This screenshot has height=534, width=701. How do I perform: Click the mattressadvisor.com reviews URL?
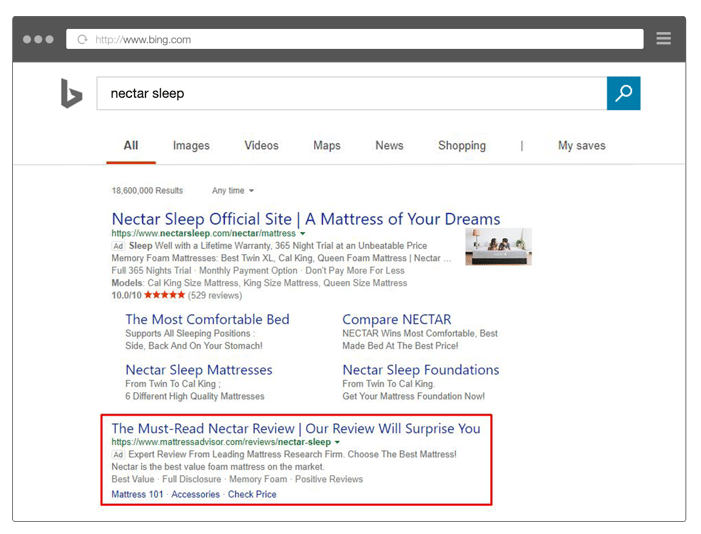click(221, 442)
